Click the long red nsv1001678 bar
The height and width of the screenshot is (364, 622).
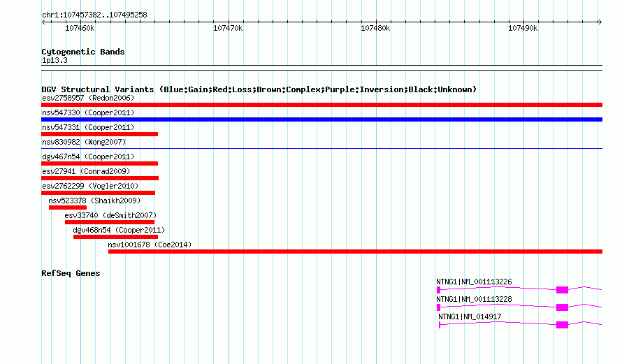[356, 252]
